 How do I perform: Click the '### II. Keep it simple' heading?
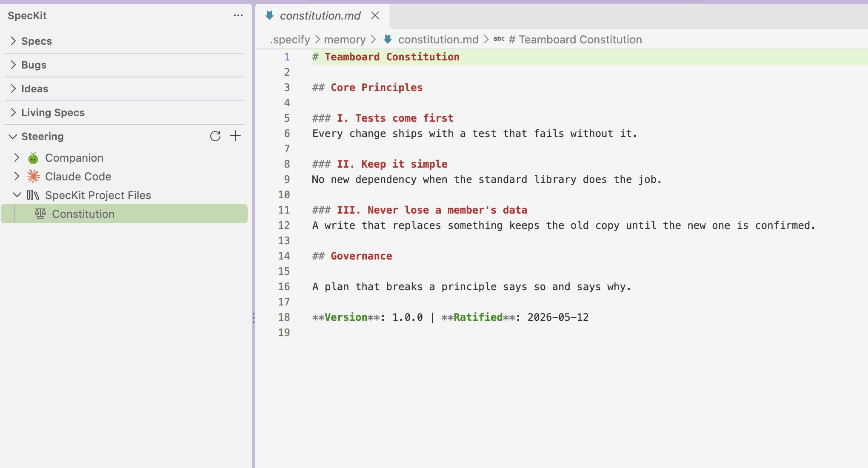tap(380, 164)
